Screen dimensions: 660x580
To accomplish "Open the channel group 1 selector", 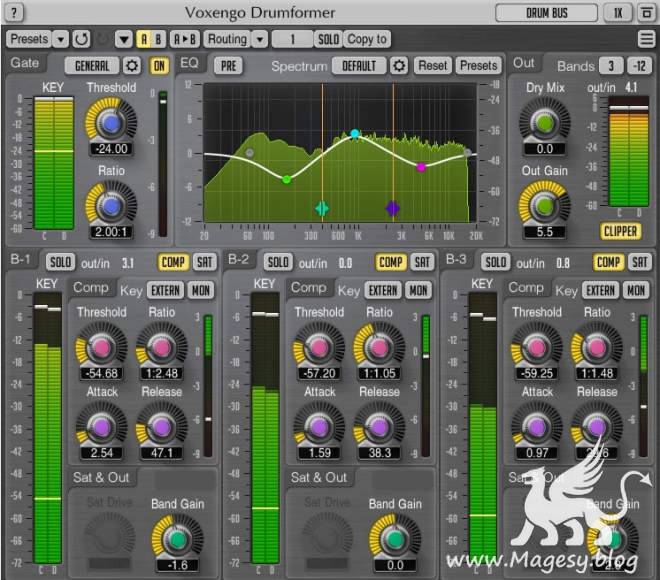I will pos(292,39).
